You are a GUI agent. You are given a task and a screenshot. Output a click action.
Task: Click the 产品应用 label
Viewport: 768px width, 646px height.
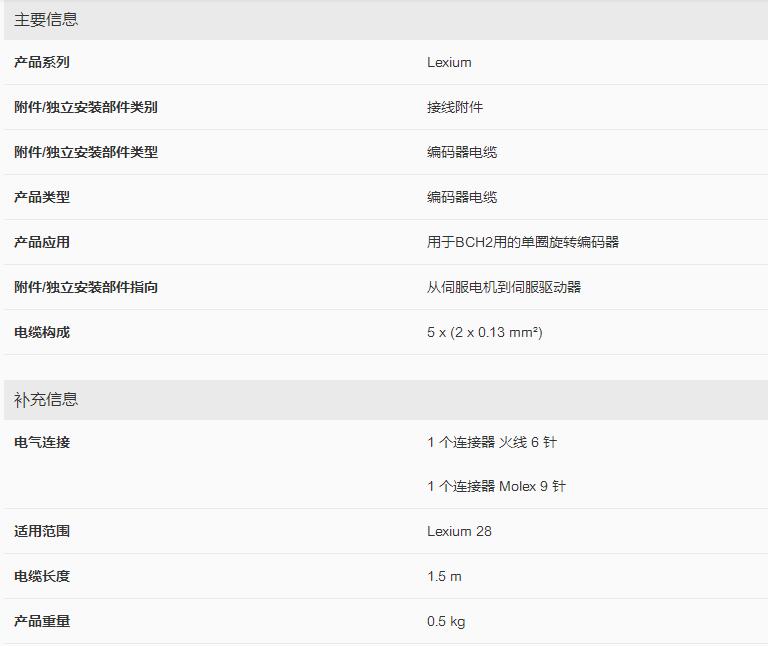42,242
